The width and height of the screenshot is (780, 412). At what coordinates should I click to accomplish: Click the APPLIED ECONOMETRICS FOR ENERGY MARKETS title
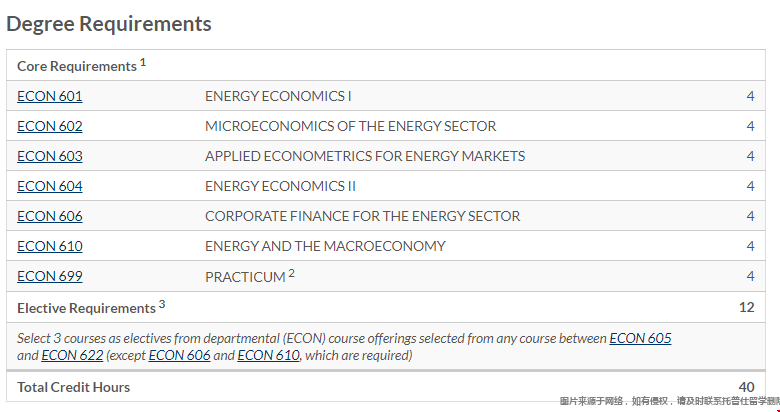point(365,156)
